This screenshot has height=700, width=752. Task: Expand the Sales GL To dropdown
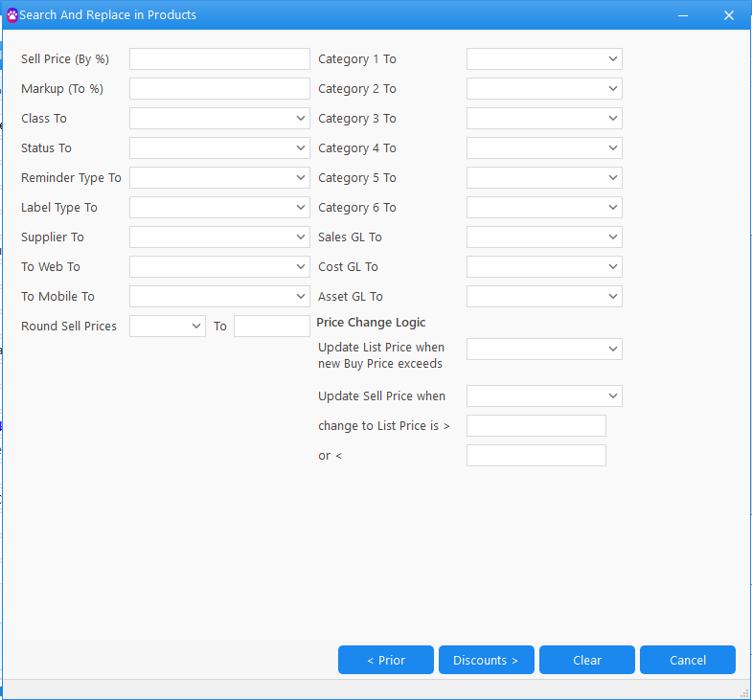(544, 237)
